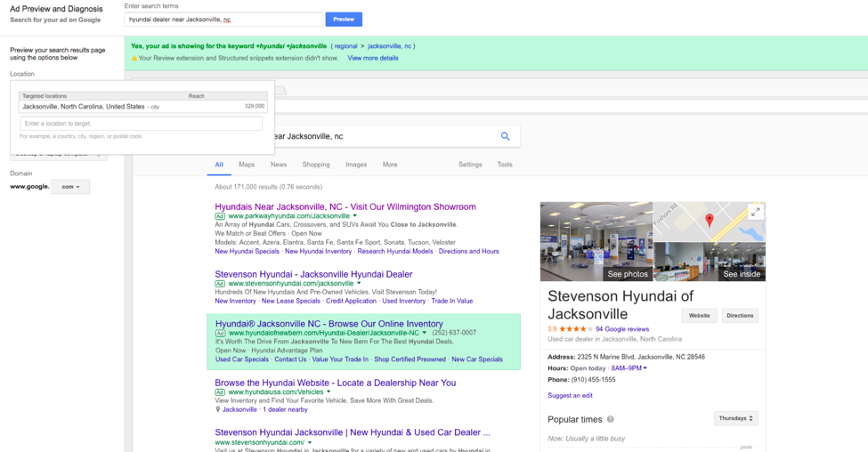868x452 pixels.
Task: Click the location pin icon beside Jacksonville
Action: click(x=217, y=410)
